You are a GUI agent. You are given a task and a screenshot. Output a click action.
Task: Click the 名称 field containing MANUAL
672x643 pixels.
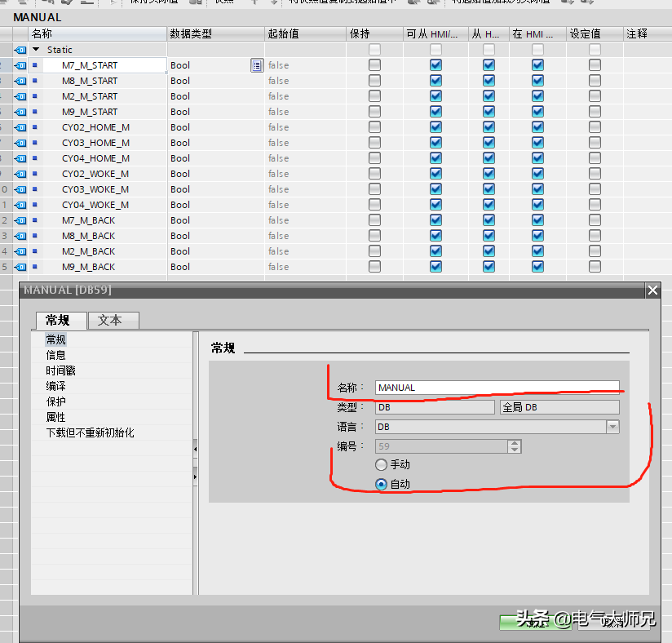(x=497, y=388)
